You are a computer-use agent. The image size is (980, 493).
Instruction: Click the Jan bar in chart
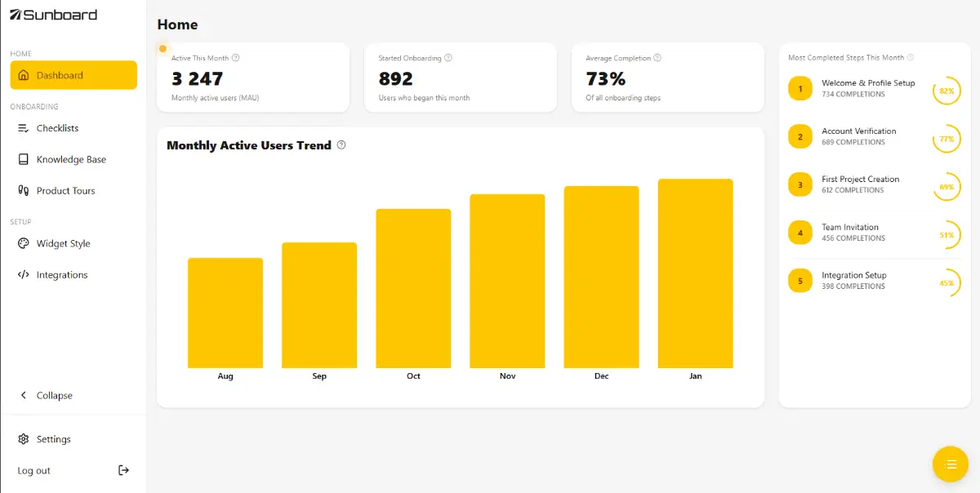[695, 273]
